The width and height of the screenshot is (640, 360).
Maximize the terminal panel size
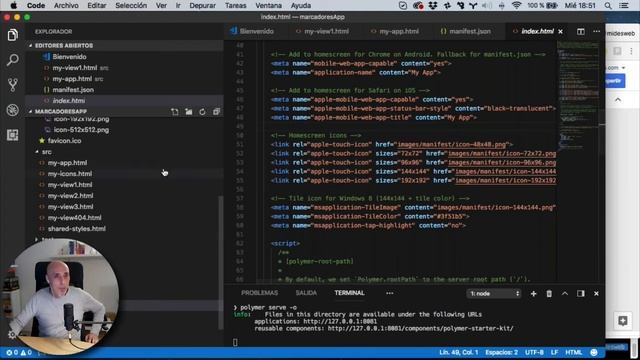(x=565, y=293)
